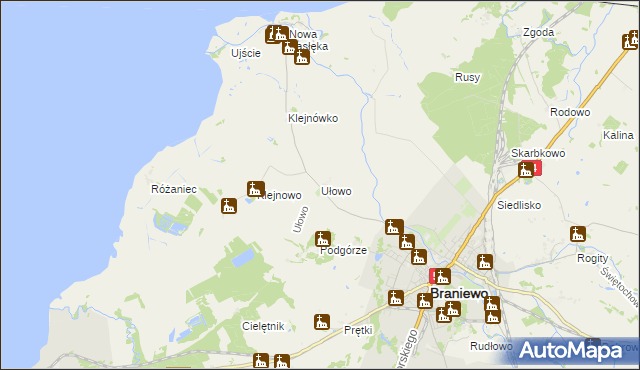Image resolution: width=640 pixels, height=370 pixels.
Task: Select the rotated Ułowo road label
Action: 301,219
